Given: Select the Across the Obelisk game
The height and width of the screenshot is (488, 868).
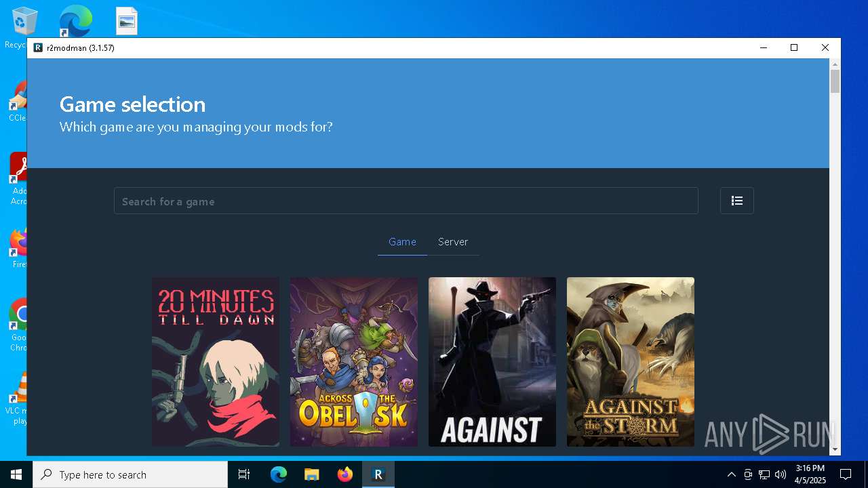Looking at the screenshot, I should [354, 362].
